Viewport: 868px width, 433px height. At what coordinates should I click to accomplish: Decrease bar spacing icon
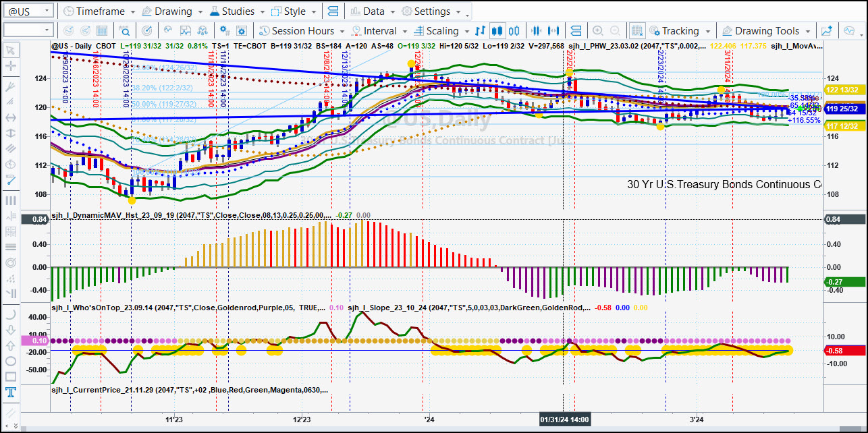point(537,31)
